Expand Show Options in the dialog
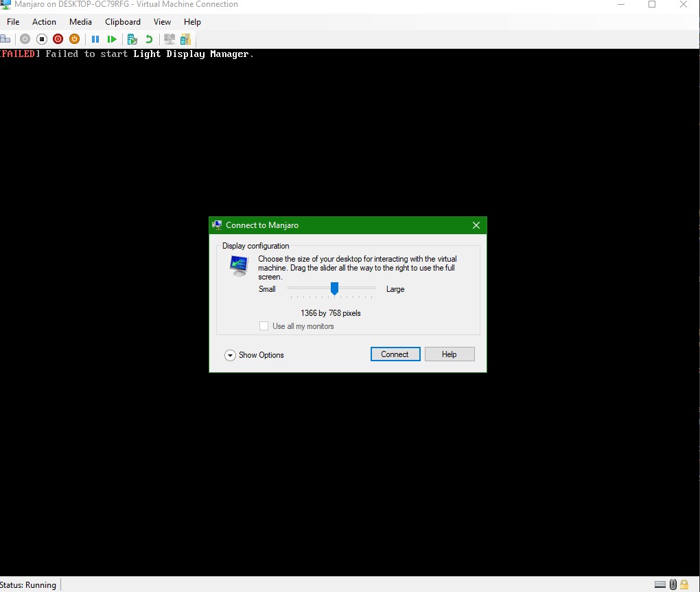Viewport: 700px width, 592px height. pyautogui.click(x=230, y=355)
